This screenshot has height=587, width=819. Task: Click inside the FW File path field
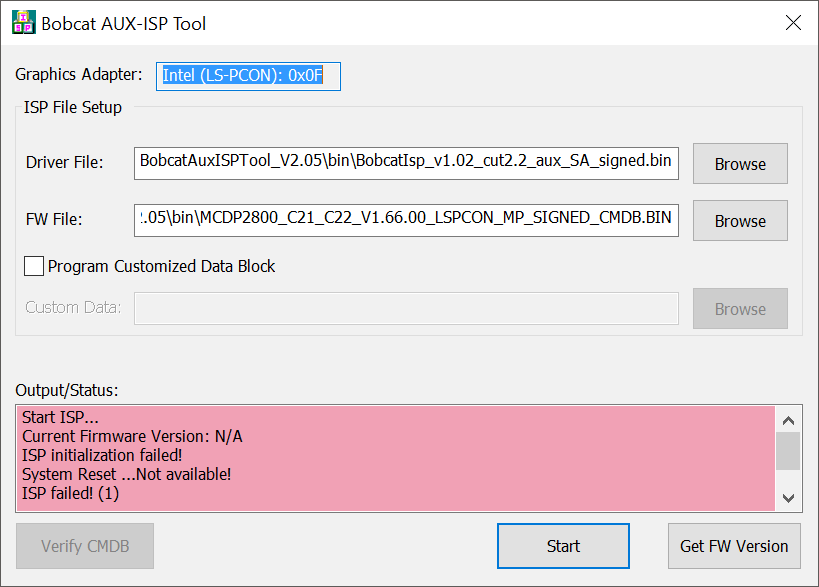click(x=406, y=218)
